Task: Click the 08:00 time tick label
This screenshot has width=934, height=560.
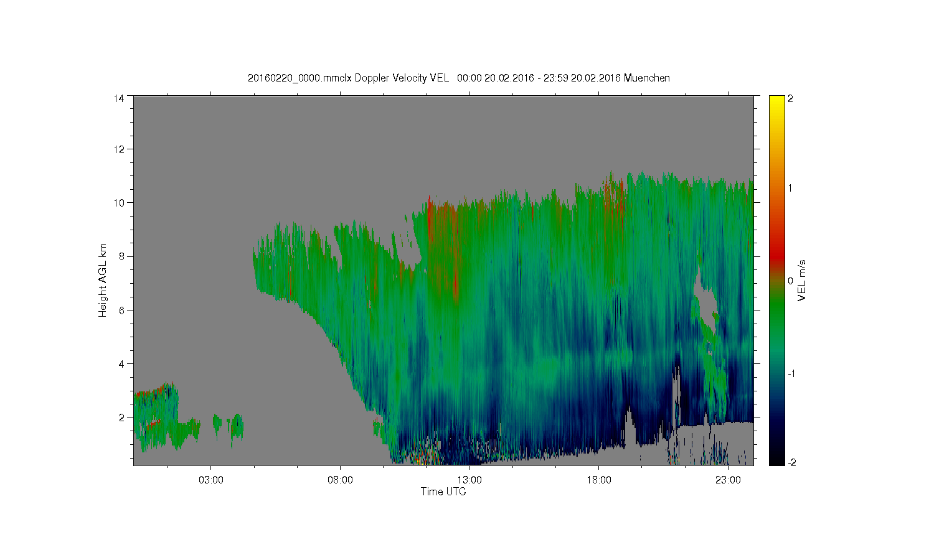Action: pyautogui.click(x=340, y=480)
